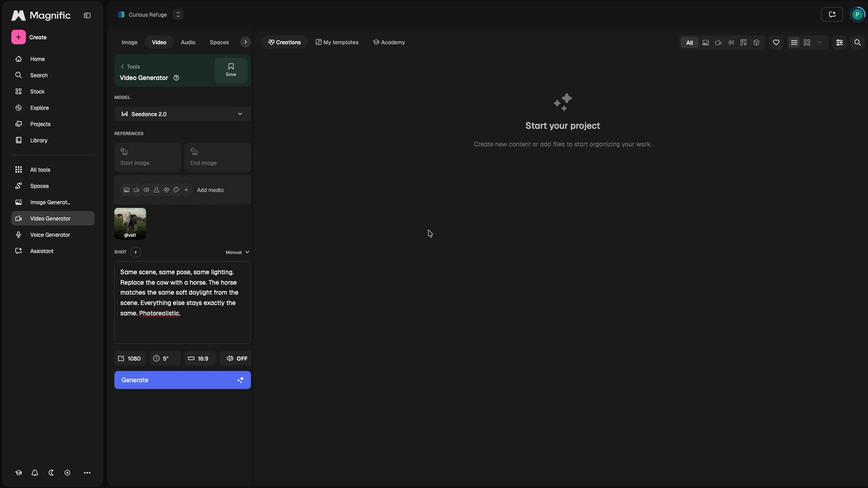Filter creations by video icon

(x=718, y=42)
